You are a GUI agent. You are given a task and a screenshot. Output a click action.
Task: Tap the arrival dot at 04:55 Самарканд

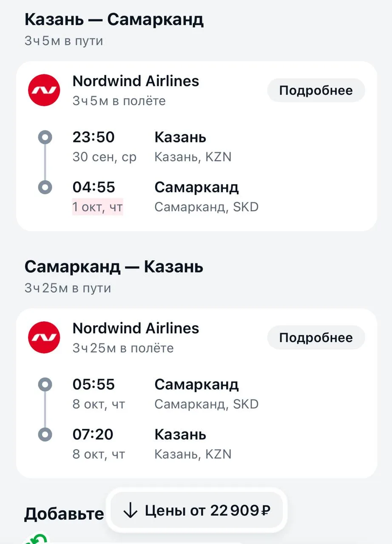[45, 187]
